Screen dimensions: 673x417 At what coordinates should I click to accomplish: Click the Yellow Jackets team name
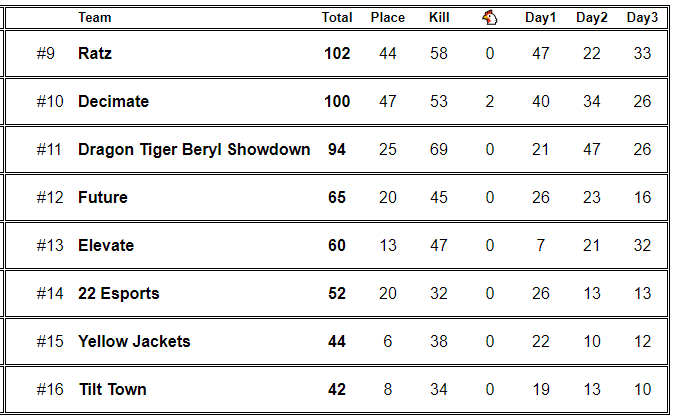[x=134, y=341]
